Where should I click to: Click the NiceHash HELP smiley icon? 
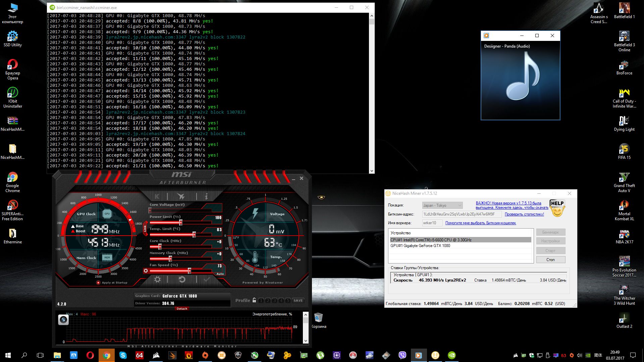point(557,208)
